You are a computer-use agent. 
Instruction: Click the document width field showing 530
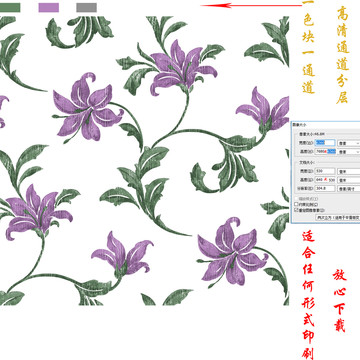click(x=325, y=171)
